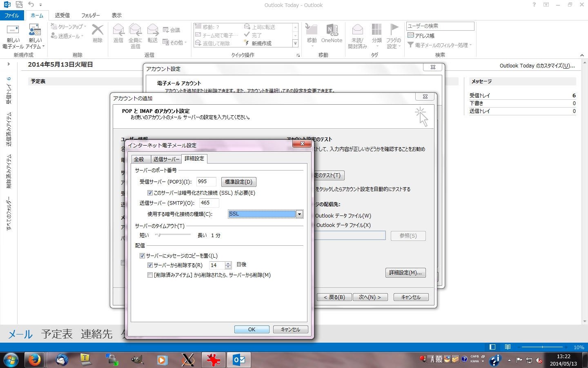Open Mail (メール) navigation view

[20, 334]
